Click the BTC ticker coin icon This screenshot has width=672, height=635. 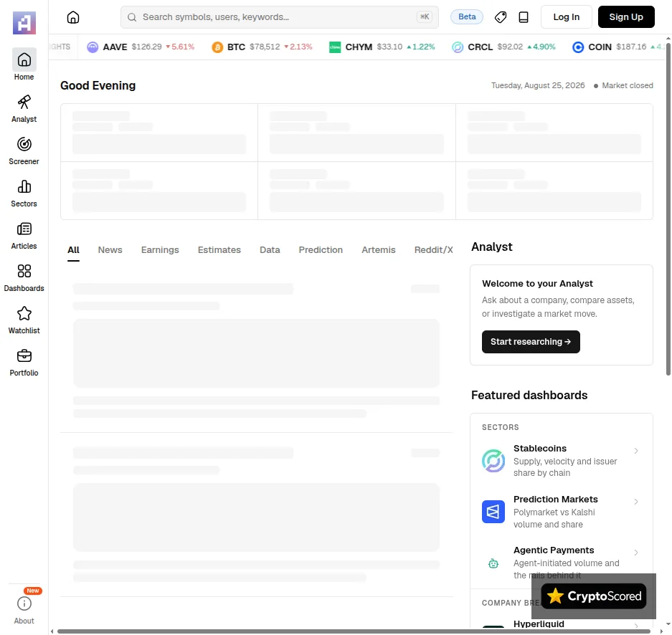click(217, 47)
